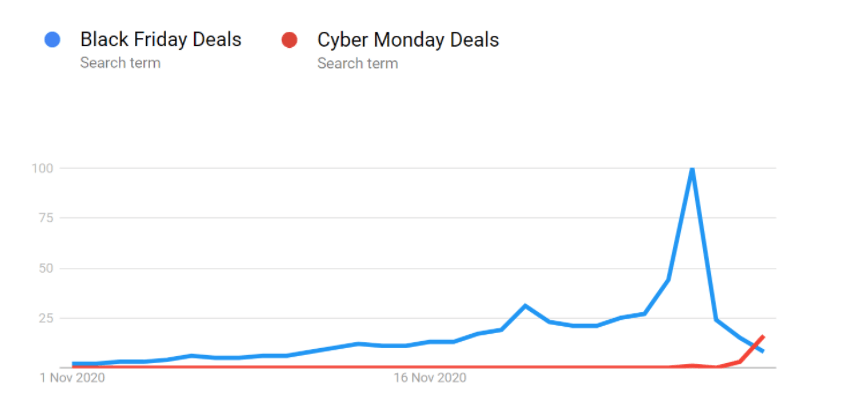Click the blue point just before the peak
The width and height of the screenshot is (845, 405).
click(x=668, y=280)
